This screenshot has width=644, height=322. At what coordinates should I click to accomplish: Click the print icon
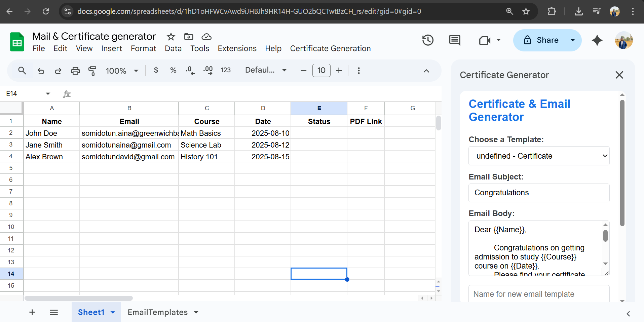point(75,71)
